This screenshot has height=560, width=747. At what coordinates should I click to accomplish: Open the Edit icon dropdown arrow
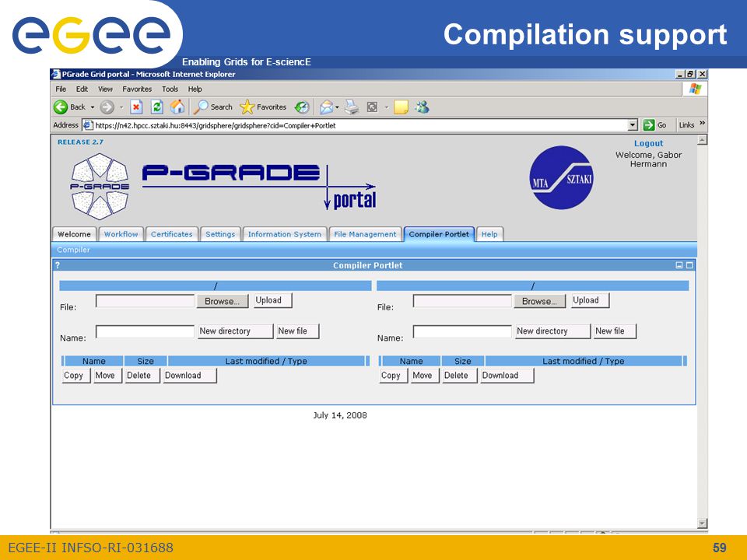pos(387,107)
